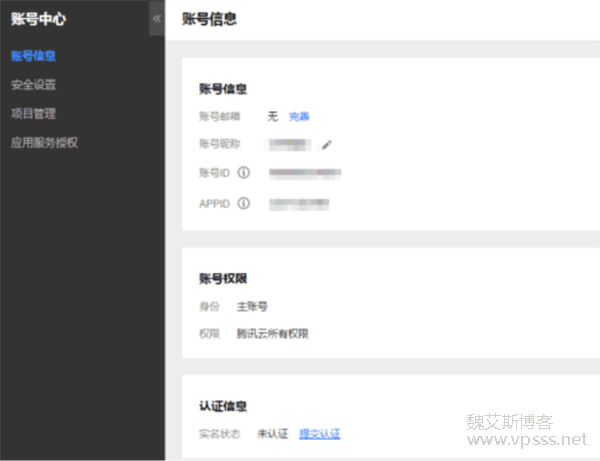Click the info icon beside APPID
The height and width of the screenshot is (461, 600).
[243, 203]
